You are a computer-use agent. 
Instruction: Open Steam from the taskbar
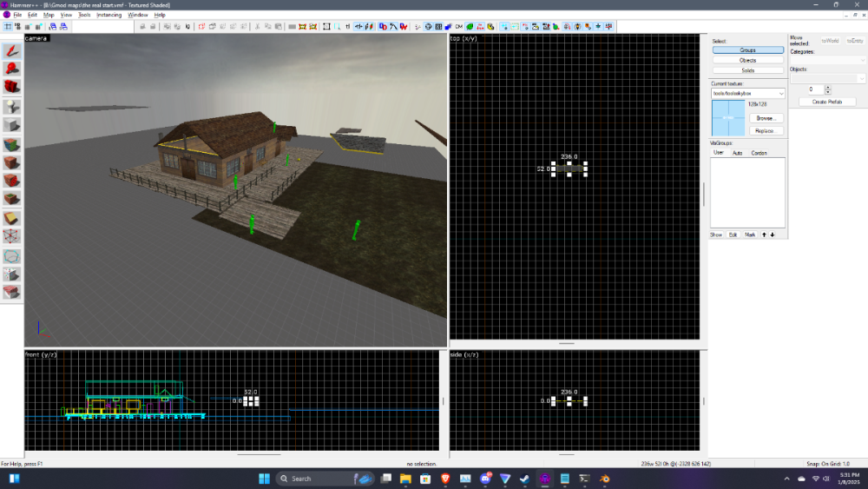point(524,479)
